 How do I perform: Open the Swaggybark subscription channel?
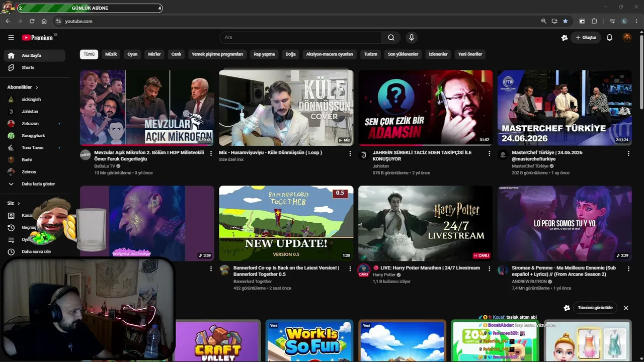coord(34,136)
